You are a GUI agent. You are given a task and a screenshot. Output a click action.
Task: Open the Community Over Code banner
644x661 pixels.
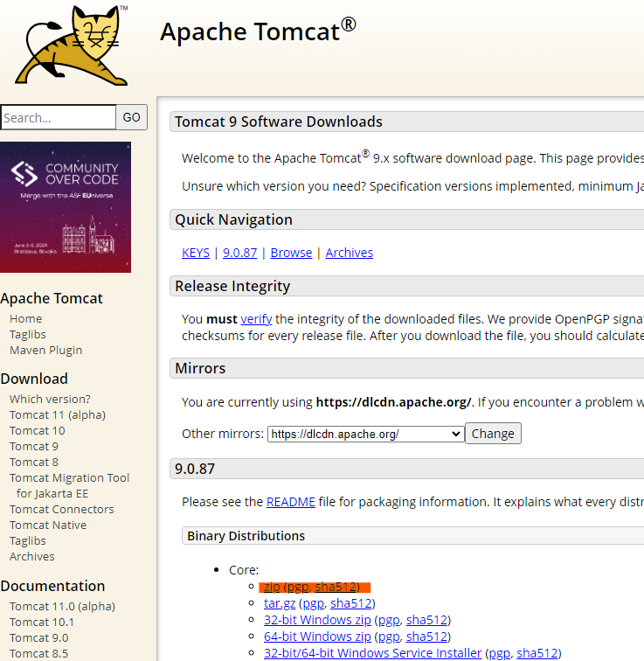[66, 207]
